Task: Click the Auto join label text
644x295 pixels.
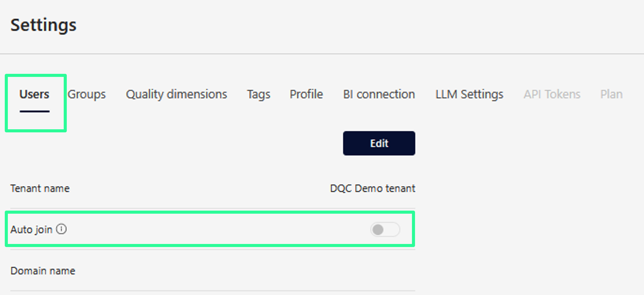Action: [x=31, y=230]
